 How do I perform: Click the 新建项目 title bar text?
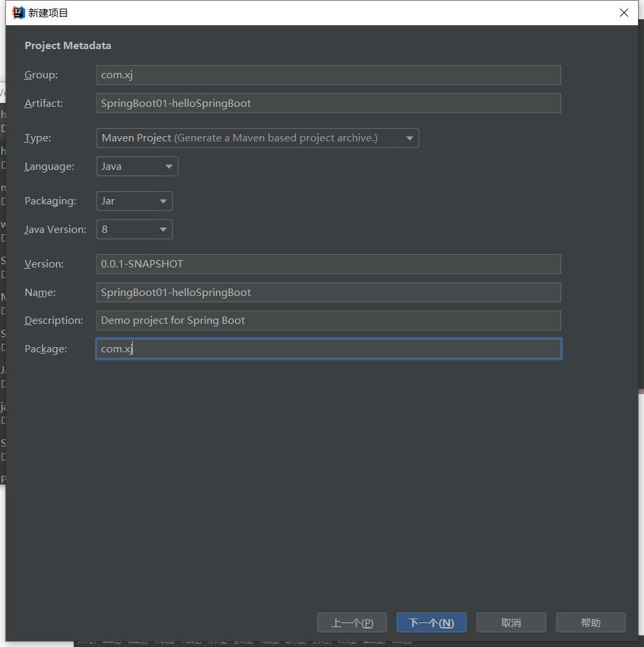click(48, 13)
